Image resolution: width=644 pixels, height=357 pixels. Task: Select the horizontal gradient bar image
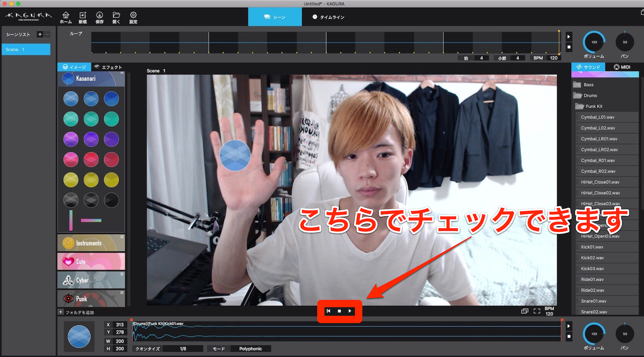(x=91, y=220)
